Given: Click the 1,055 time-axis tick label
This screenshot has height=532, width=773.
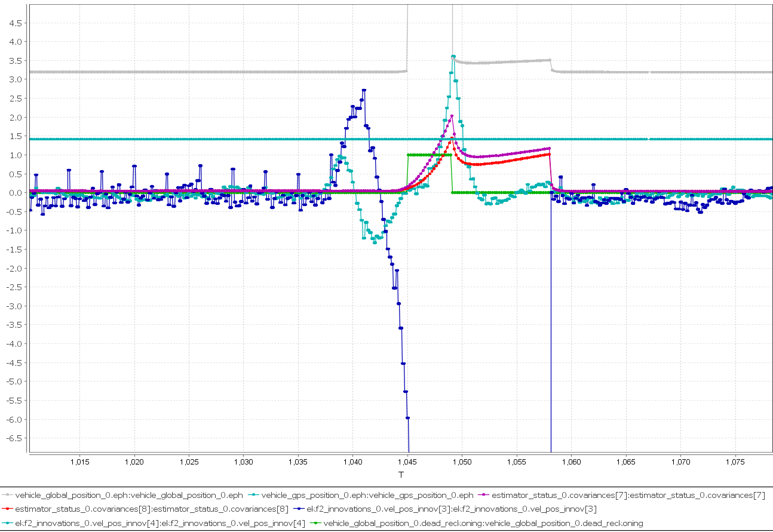Looking at the screenshot, I should [517, 462].
